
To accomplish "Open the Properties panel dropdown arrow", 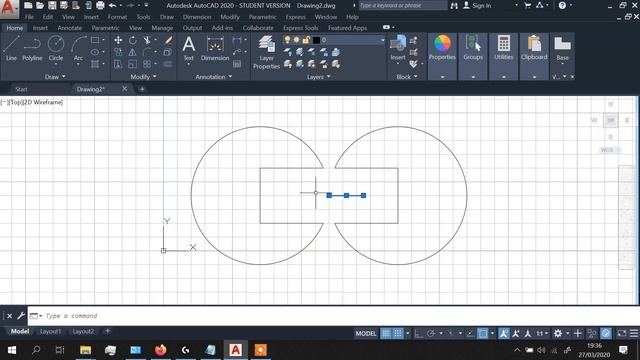I will click(x=442, y=77).
